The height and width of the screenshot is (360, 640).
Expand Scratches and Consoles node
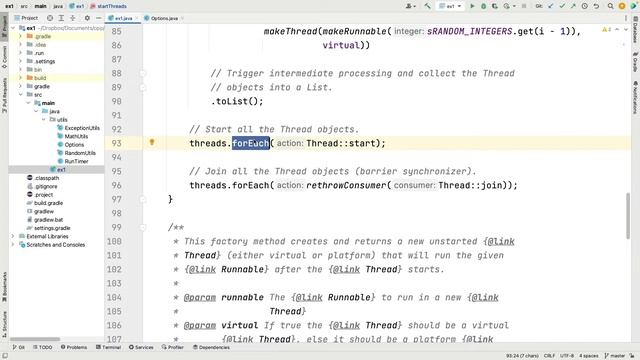[x=13, y=244]
